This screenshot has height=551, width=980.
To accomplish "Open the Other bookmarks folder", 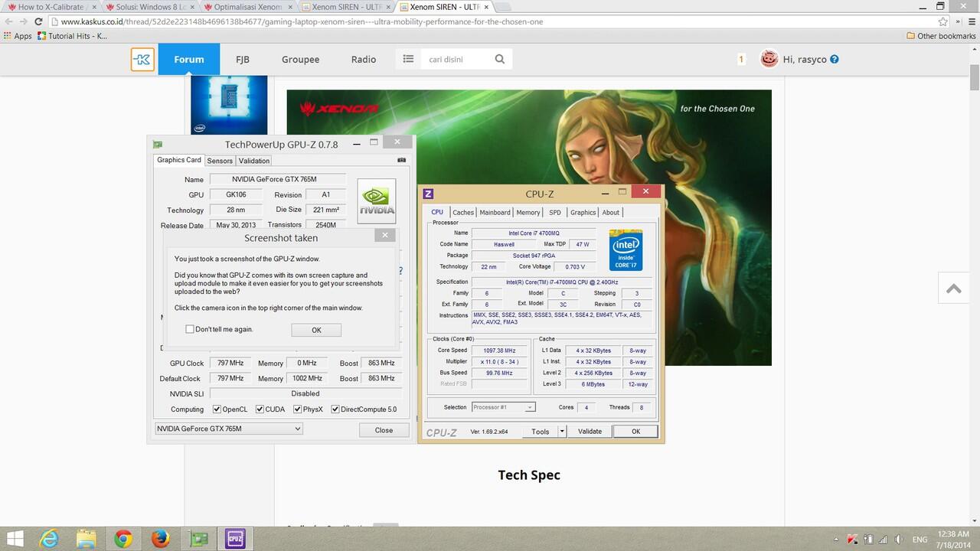I will click(941, 36).
